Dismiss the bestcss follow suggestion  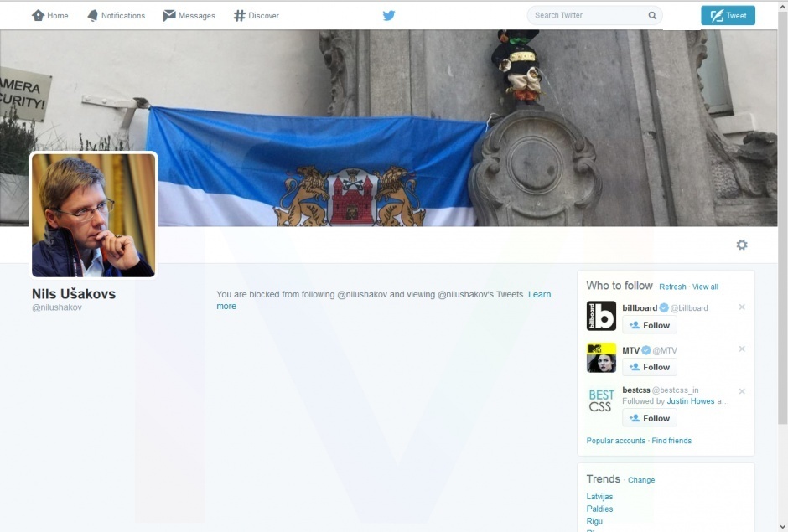click(x=741, y=391)
